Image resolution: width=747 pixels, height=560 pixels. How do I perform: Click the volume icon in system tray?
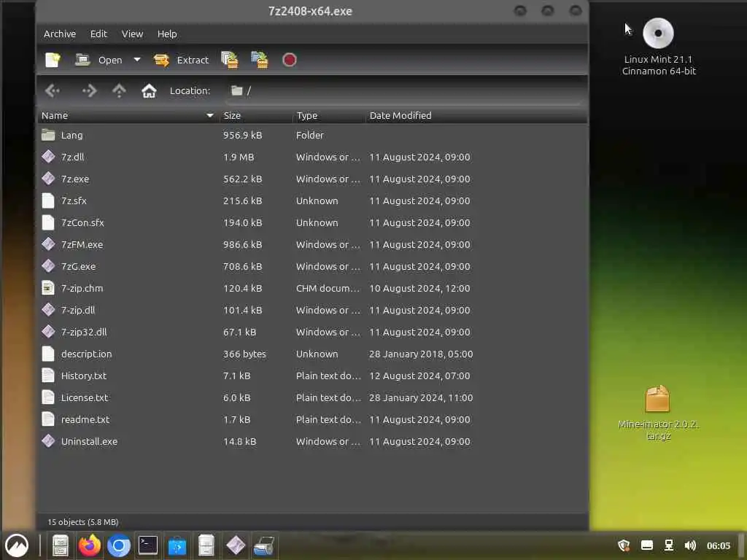690,545
